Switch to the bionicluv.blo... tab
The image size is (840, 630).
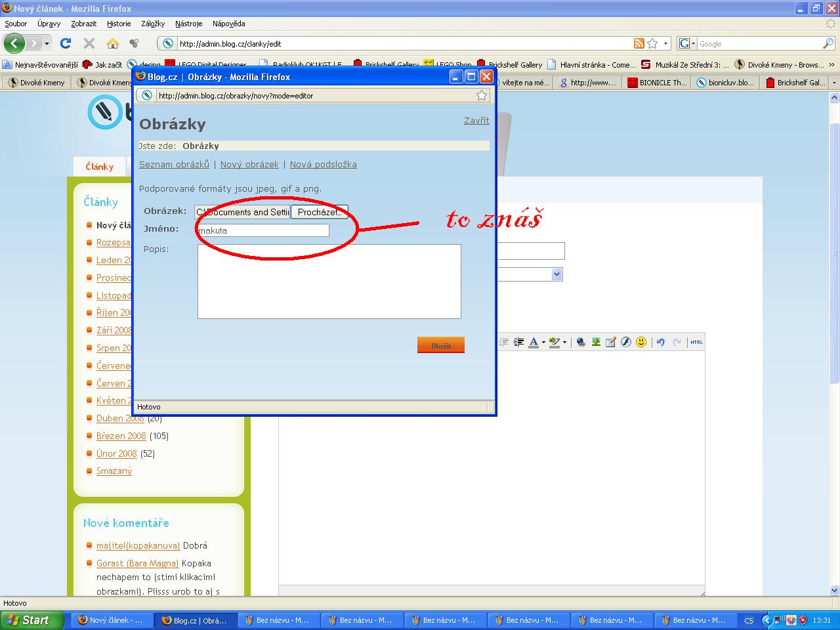click(725, 83)
